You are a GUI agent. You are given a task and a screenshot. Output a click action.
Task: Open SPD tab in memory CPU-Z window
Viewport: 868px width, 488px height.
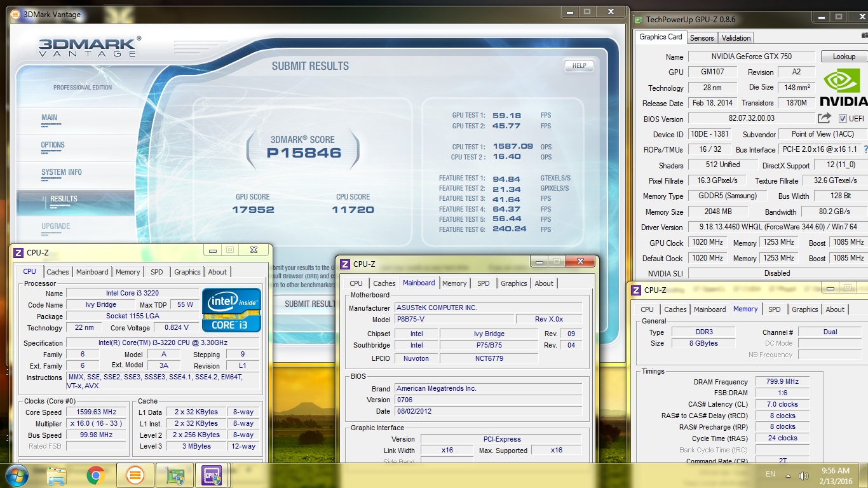tap(775, 309)
